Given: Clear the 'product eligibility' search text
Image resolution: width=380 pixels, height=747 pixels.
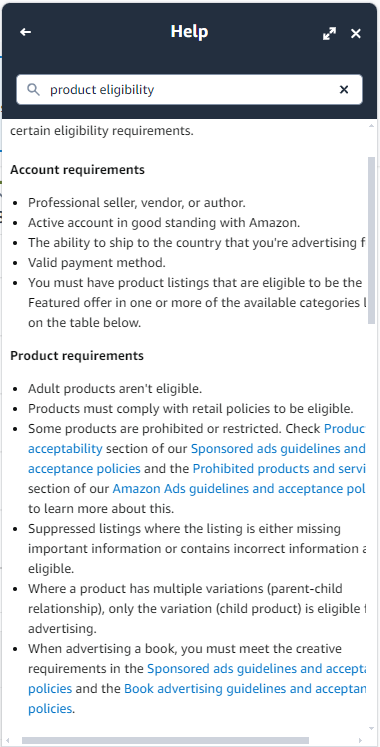Looking at the screenshot, I should coord(344,89).
